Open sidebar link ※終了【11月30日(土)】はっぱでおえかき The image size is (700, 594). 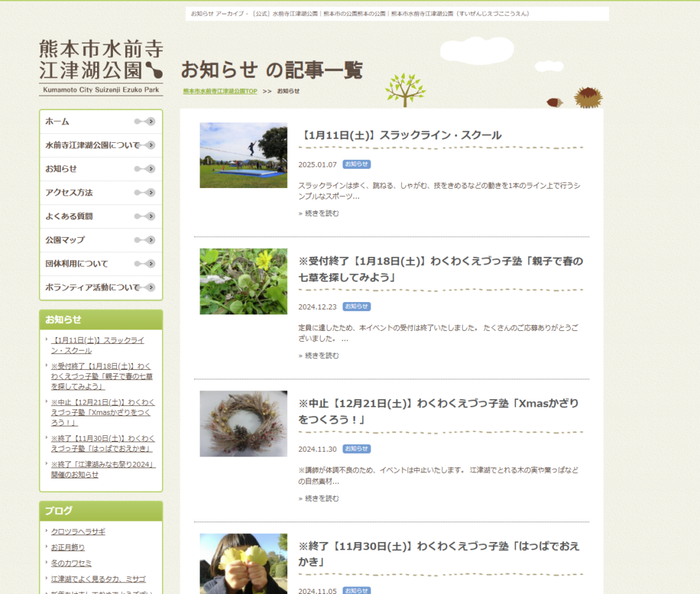tap(103, 444)
